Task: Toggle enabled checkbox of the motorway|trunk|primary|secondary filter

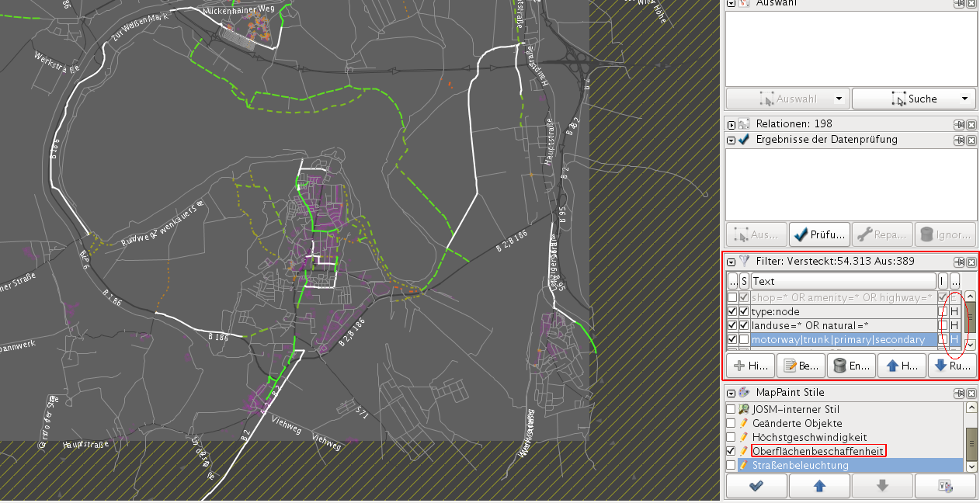Action: (x=732, y=339)
